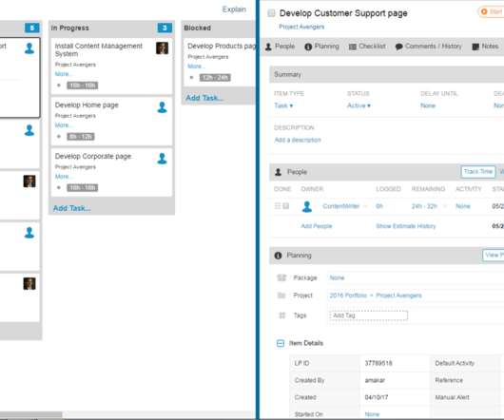This screenshot has height=420, width=504.
Task: Mark ContentWriter assignment done checkbox
Action: click(x=285, y=206)
